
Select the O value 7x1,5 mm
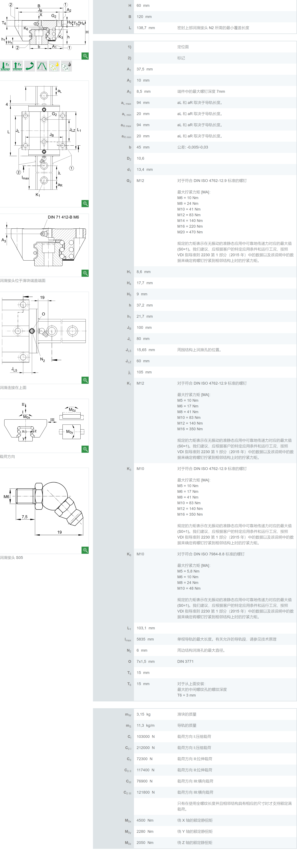146,661
